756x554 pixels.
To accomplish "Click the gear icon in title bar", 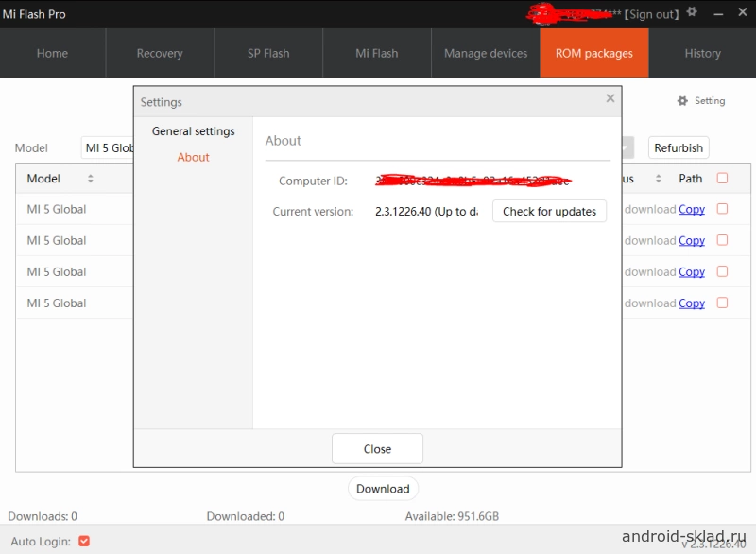I will coord(692,12).
